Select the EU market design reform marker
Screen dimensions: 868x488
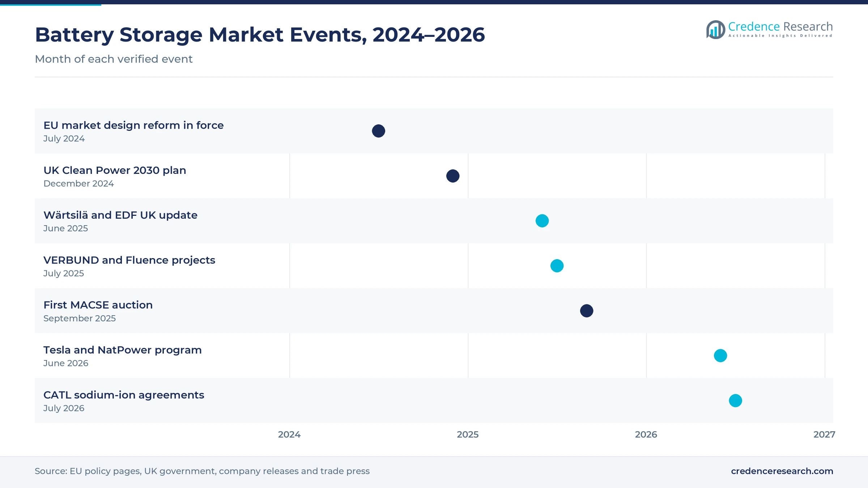tap(378, 131)
